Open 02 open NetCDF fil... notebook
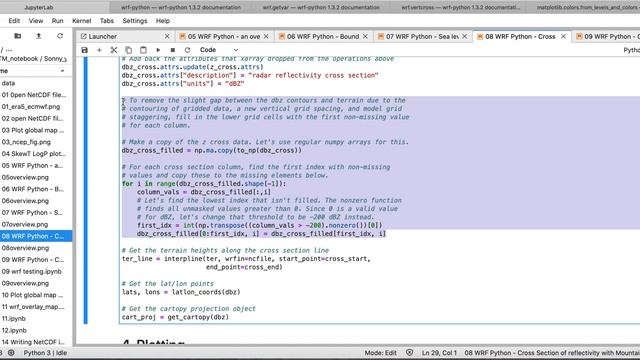The image size is (640, 360). tap(36, 118)
